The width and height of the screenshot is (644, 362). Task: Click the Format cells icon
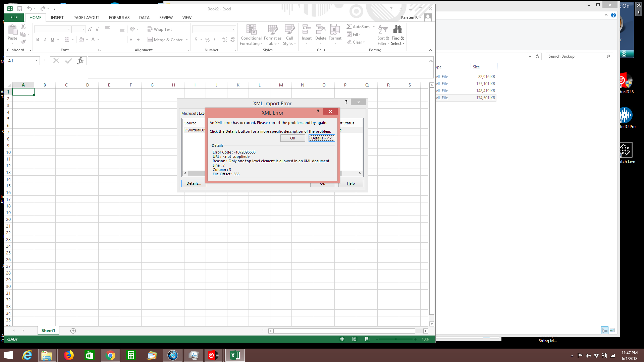point(335,30)
